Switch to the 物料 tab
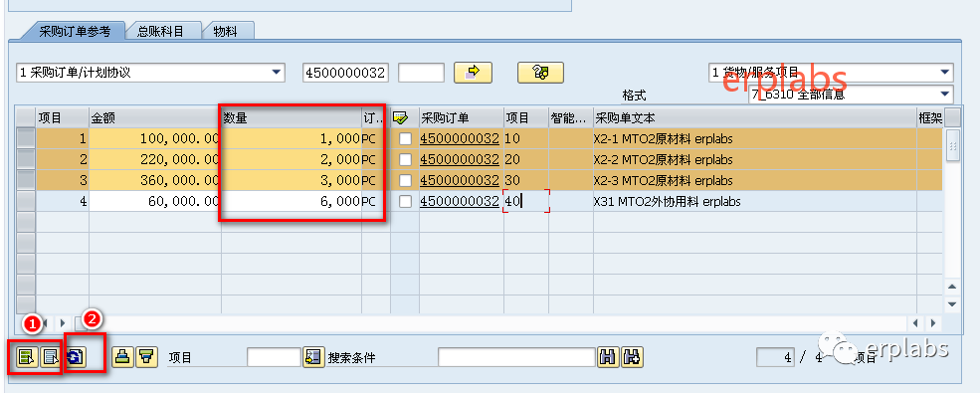The height and width of the screenshot is (393, 980). [x=226, y=31]
